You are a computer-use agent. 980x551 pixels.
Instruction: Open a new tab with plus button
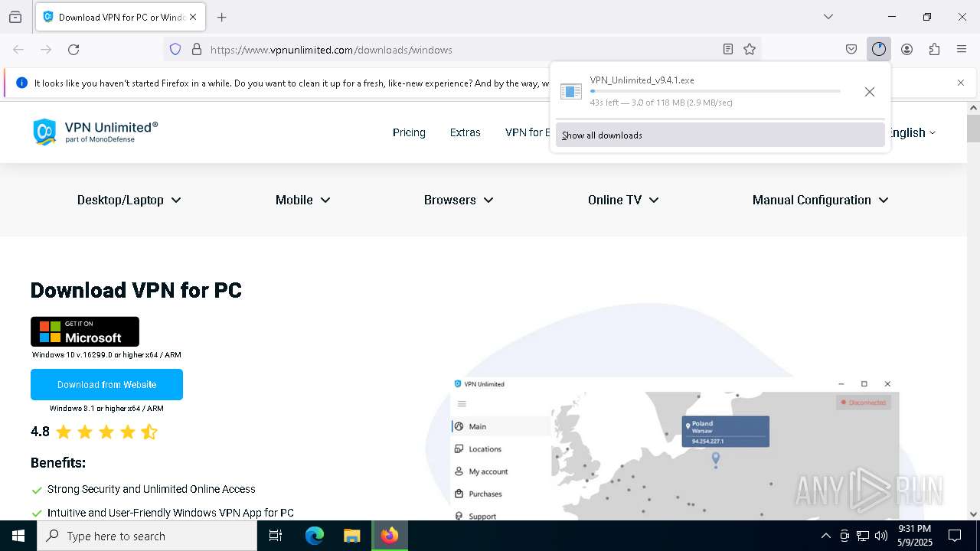222,17
